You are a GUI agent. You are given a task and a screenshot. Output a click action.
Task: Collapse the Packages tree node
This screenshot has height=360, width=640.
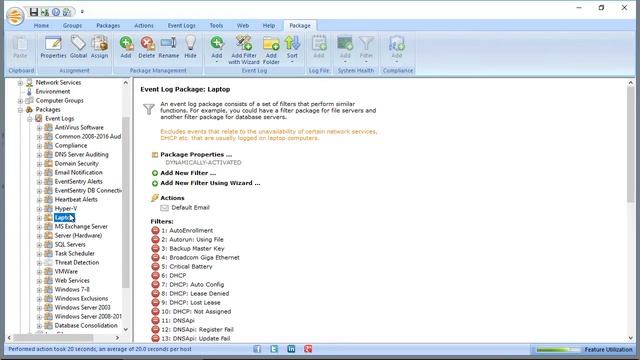pyautogui.click(x=20, y=110)
